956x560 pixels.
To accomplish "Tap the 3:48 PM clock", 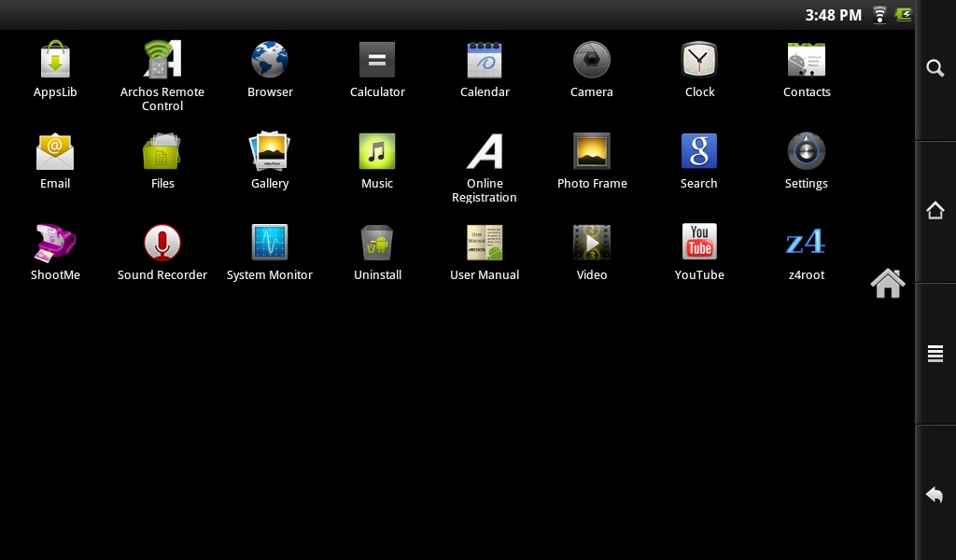I will [x=833, y=15].
